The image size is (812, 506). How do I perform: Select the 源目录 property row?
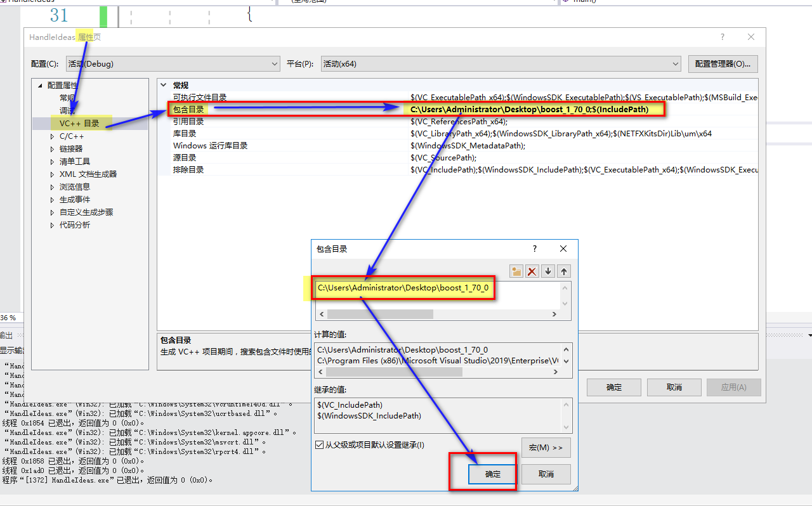(457, 158)
